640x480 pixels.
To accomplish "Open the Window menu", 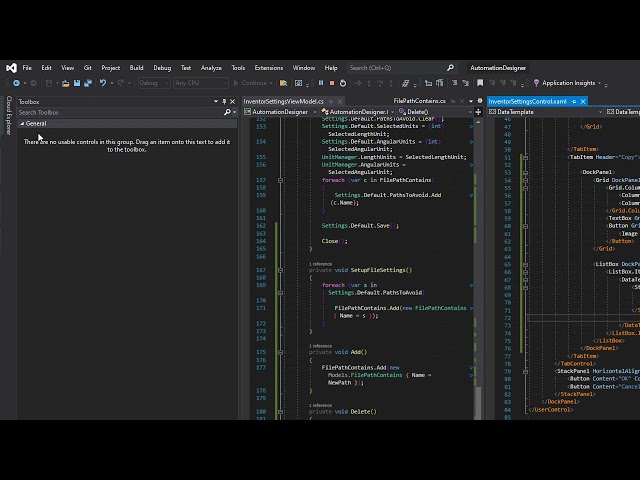I will click(x=304, y=68).
